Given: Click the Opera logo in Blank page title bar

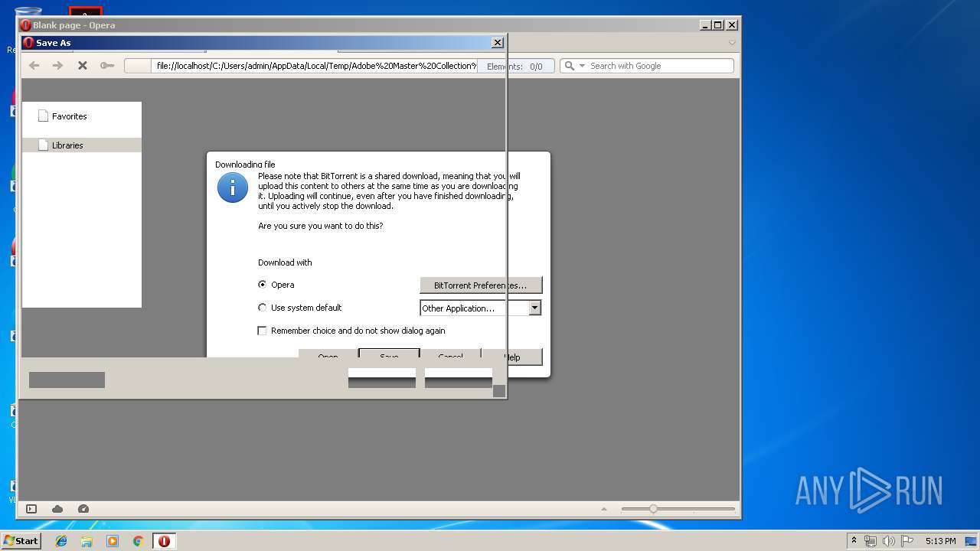Looking at the screenshot, I should click(x=26, y=25).
